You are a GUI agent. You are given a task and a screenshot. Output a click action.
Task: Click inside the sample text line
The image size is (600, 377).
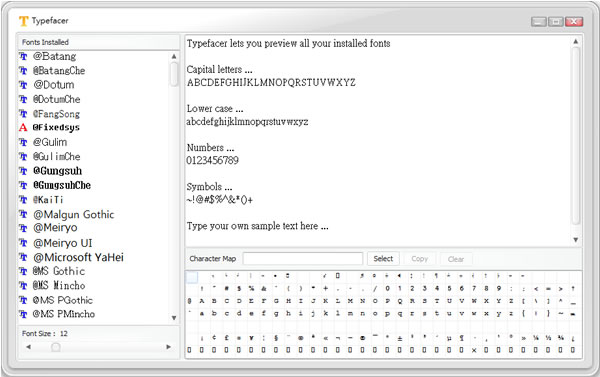point(258,226)
